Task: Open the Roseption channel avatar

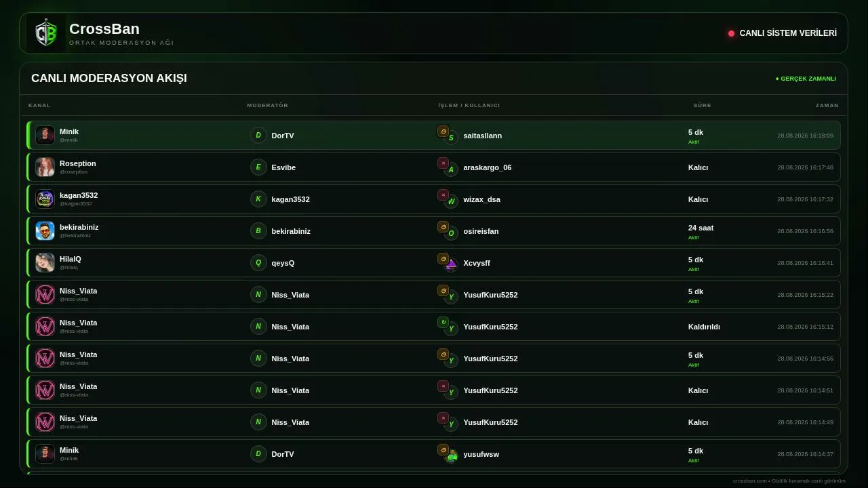Action: click(45, 167)
